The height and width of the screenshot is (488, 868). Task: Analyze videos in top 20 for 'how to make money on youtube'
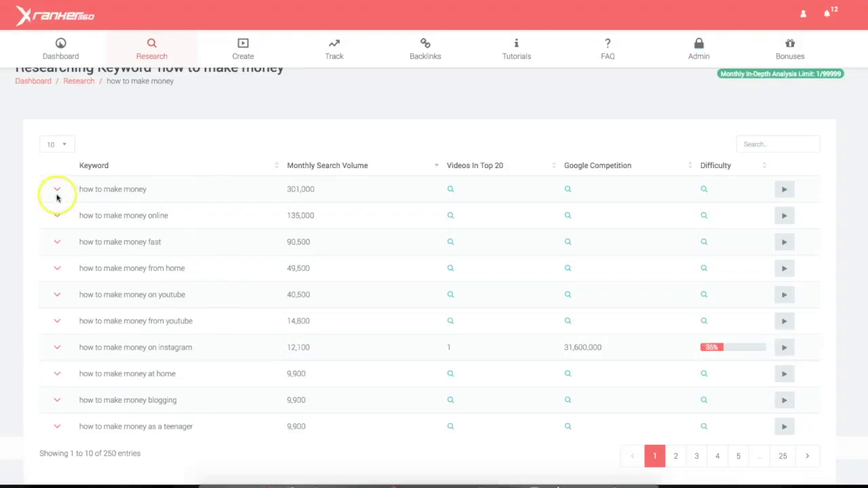coord(450,295)
